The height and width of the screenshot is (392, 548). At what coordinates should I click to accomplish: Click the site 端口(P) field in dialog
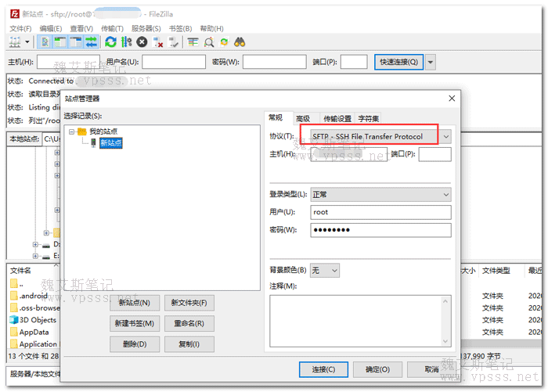tap(434, 154)
